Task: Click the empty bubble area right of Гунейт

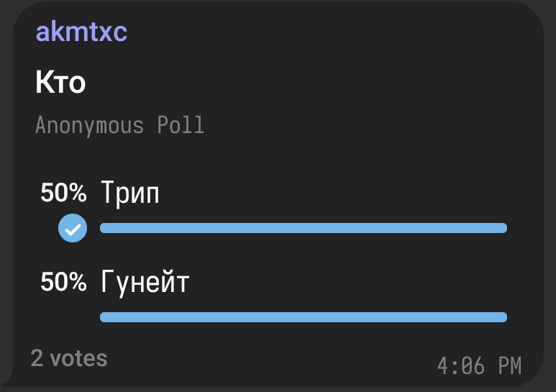Action: coord(347,282)
